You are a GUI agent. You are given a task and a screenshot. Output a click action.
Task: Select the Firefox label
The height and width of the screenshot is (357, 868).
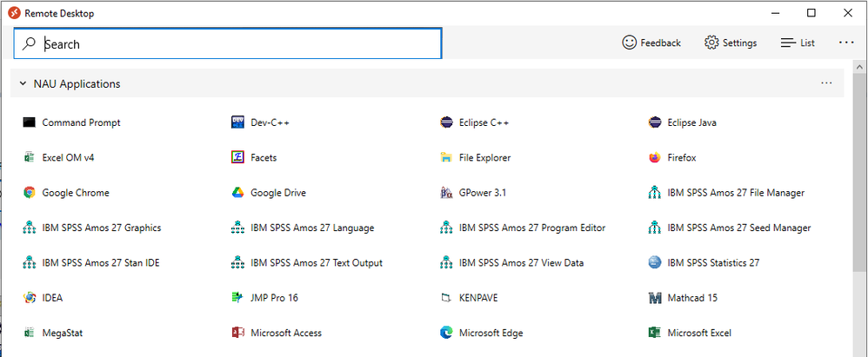click(682, 157)
